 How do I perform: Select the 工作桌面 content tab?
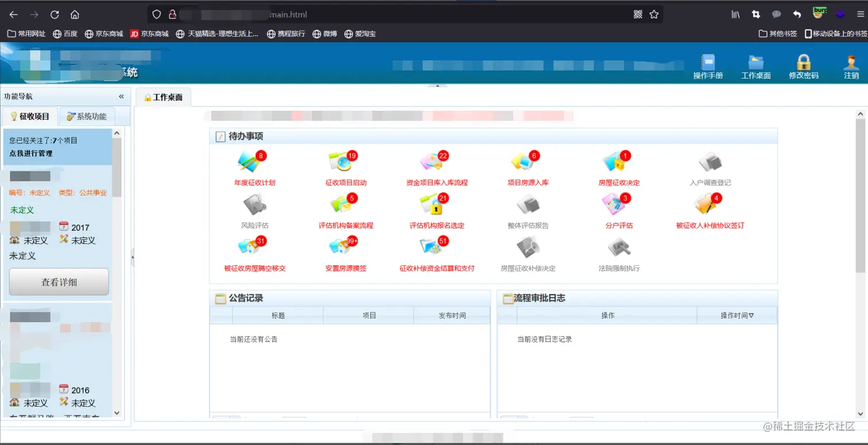(x=163, y=98)
